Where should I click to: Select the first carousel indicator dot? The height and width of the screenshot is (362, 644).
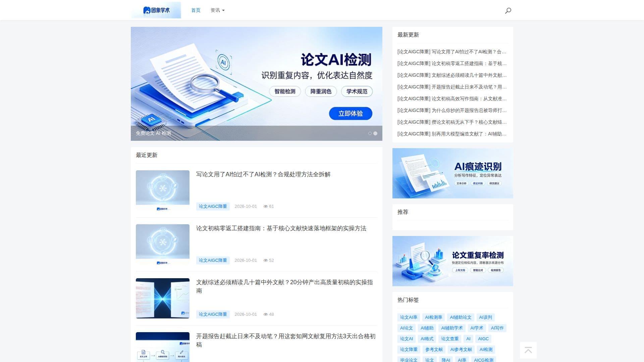[x=370, y=133]
